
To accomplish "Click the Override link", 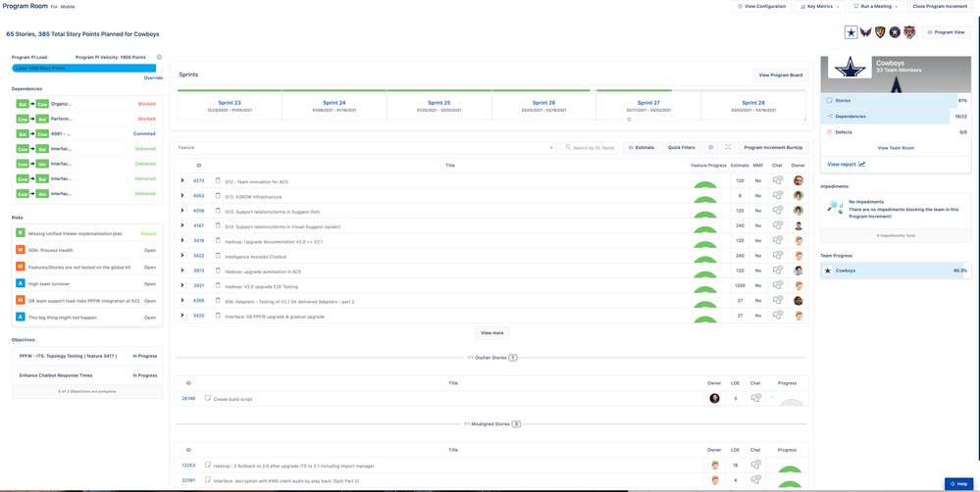I will [x=153, y=78].
